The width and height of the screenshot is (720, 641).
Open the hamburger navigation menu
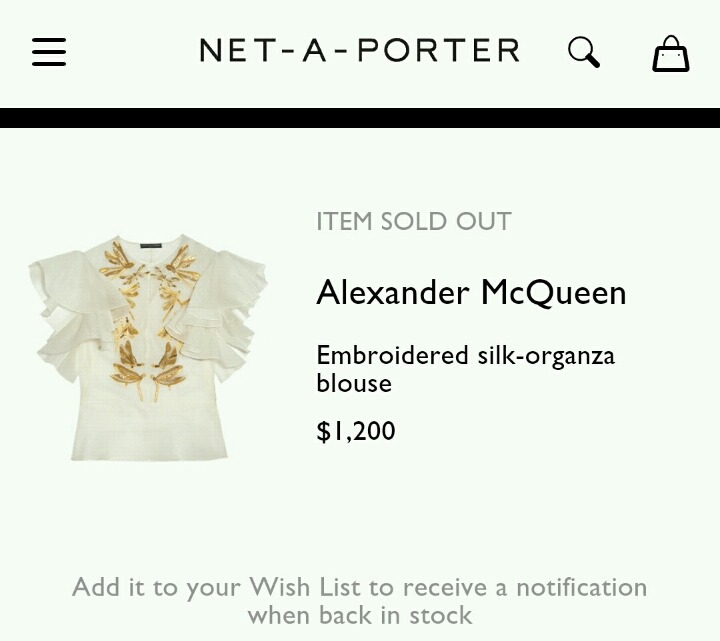[49, 52]
